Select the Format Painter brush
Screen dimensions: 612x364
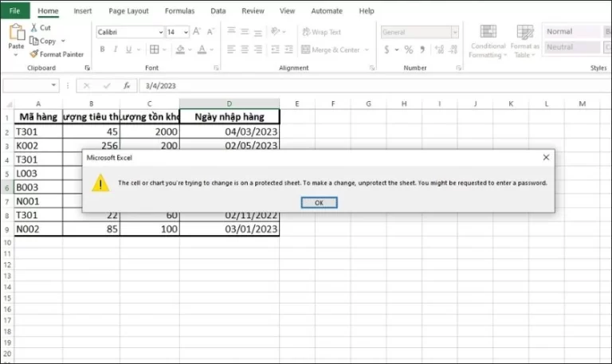(33, 54)
